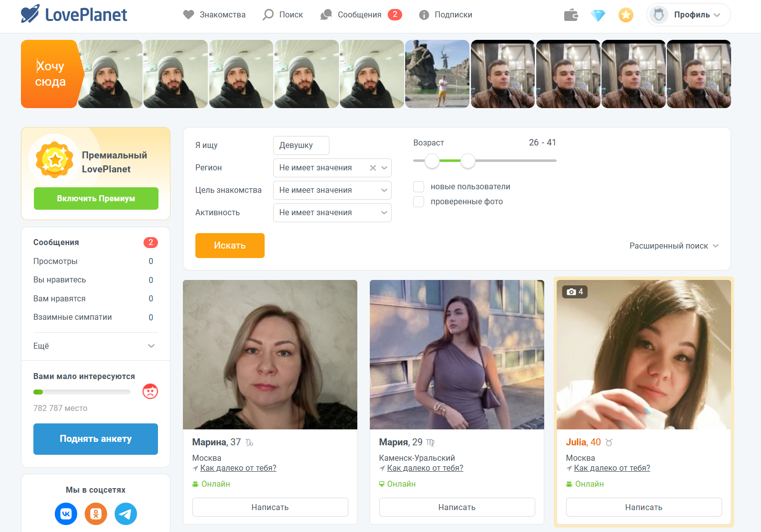Open Поиск in top menu
Screen dimensions: 761x532
click(283, 15)
